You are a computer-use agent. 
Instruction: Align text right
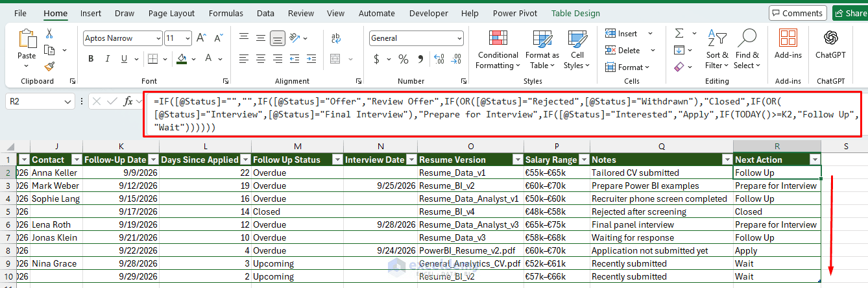click(x=278, y=59)
